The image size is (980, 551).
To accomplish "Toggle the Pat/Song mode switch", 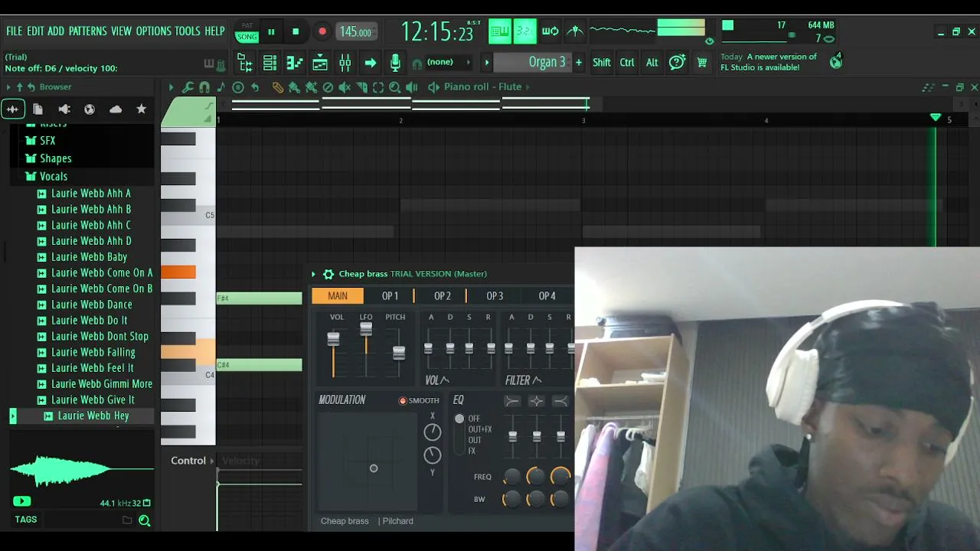I will coord(247,31).
